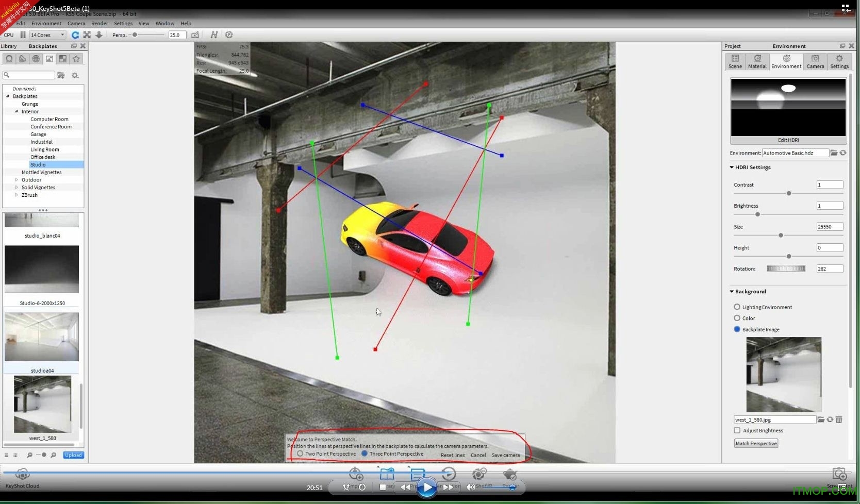The width and height of the screenshot is (860, 504).
Task: Open the Render menu
Action: [x=100, y=23]
